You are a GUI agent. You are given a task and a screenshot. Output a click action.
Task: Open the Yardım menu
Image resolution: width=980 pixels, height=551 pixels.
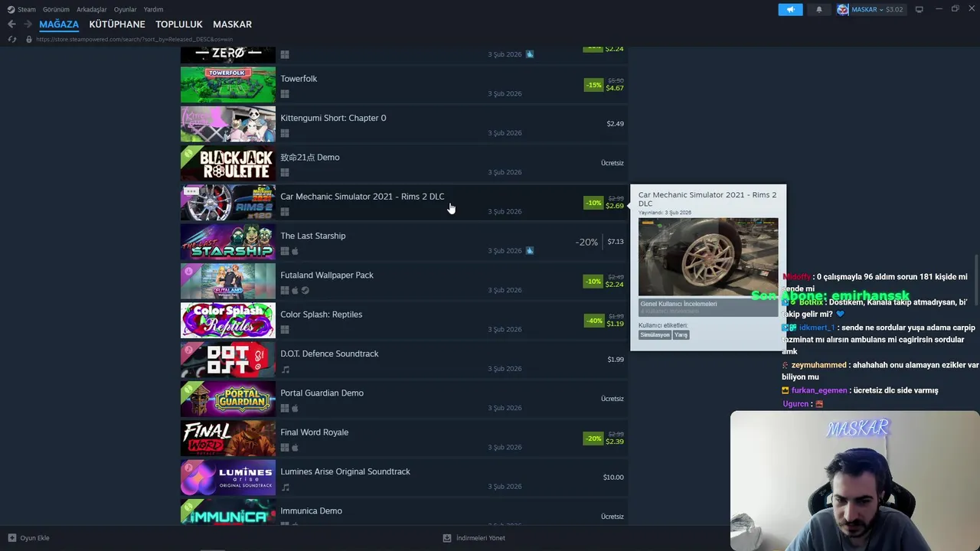tap(153, 9)
